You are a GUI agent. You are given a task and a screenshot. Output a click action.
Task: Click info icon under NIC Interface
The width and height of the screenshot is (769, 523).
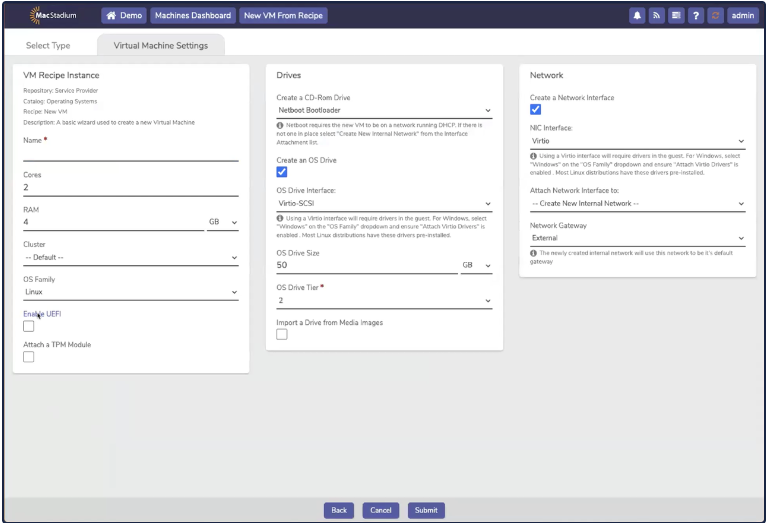pos(533,155)
